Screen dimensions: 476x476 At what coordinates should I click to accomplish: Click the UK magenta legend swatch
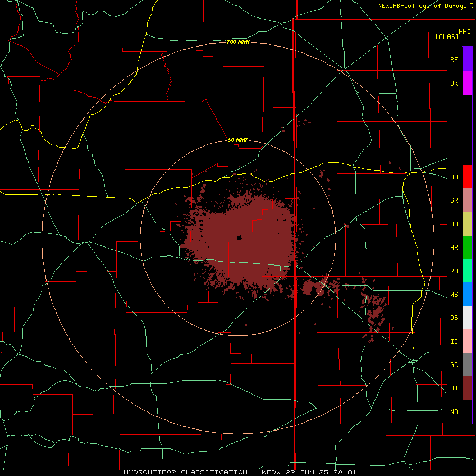pyautogui.click(x=467, y=83)
